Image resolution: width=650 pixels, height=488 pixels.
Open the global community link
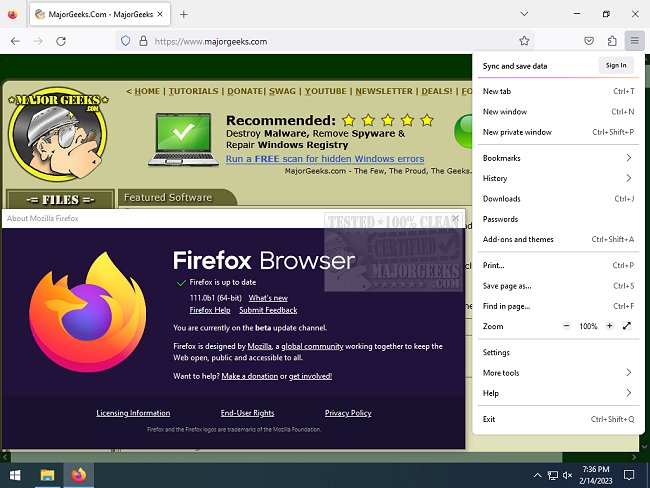click(312, 346)
